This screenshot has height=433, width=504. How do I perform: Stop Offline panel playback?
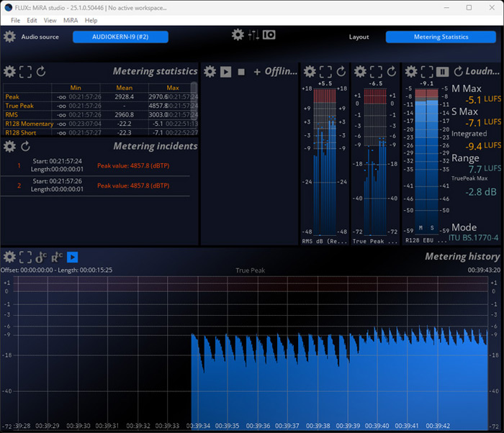(241, 72)
